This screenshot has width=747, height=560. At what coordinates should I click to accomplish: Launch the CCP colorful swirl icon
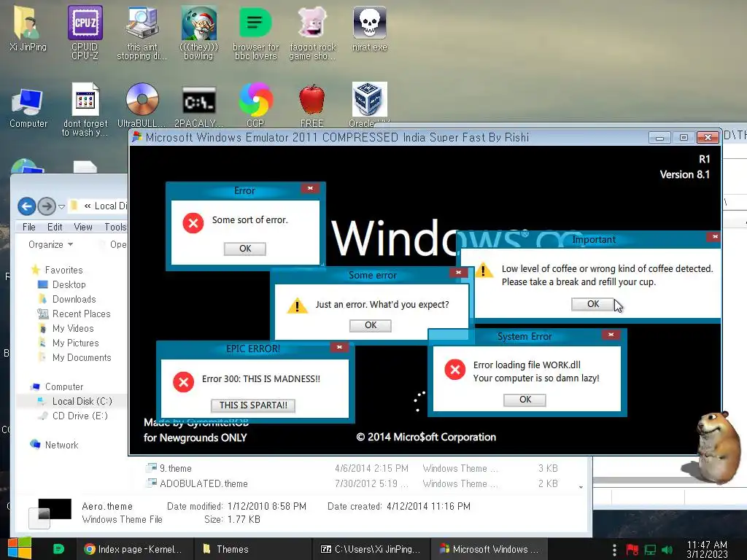pyautogui.click(x=255, y=105)
